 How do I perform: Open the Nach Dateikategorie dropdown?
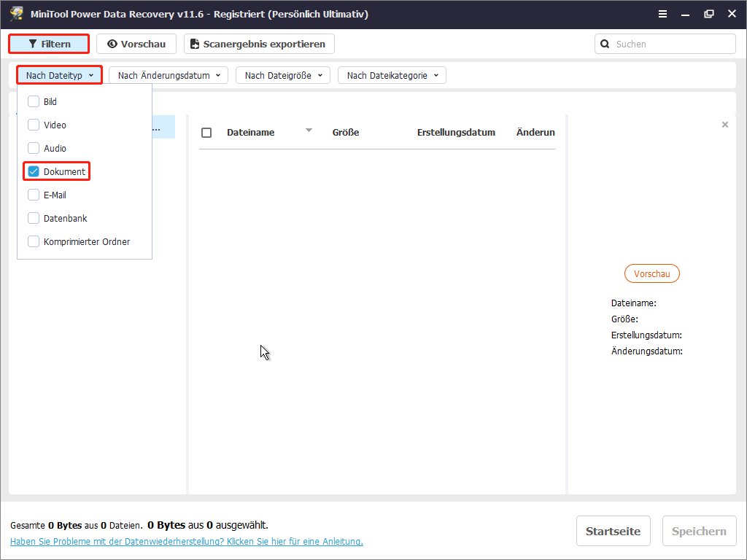[392, 75]
